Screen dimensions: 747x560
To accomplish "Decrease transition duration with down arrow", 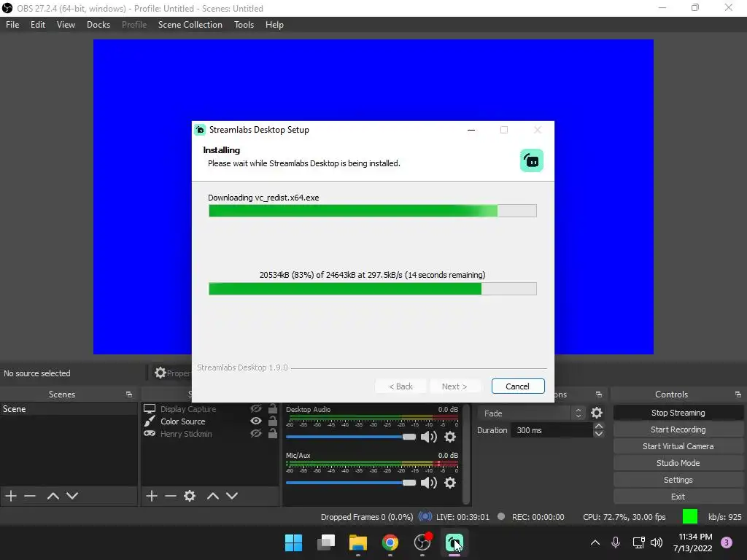I will (x=599, y=434).
